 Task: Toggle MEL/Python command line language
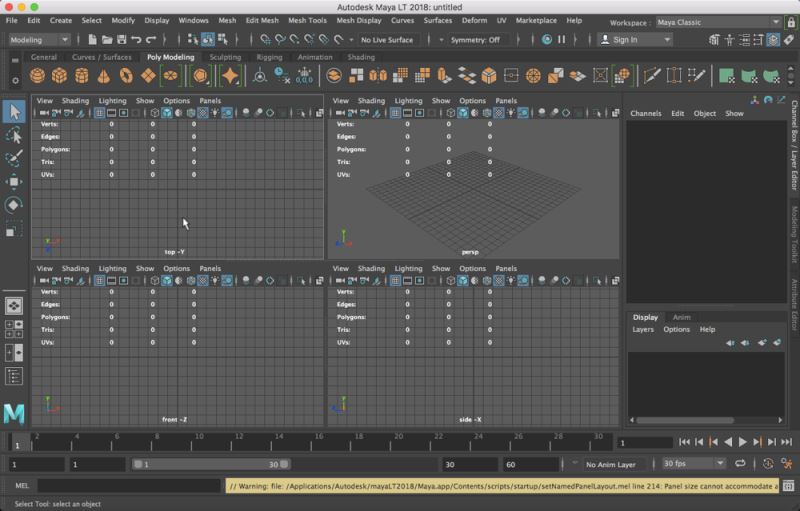(x=22, y=486)
